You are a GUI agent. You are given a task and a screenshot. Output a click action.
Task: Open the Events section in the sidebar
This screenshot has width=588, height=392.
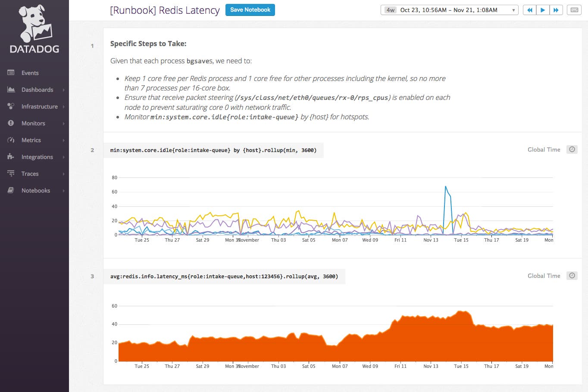30,72
